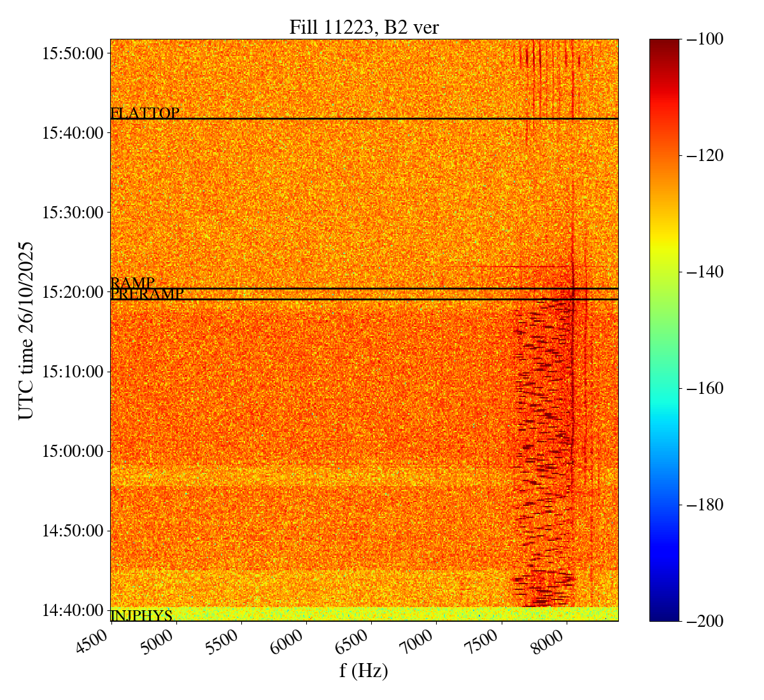This screenshot has width=764, height=700.
Task: Click the plot title 'Fill 11223, B2 ver'
Action: coord(364,27)
